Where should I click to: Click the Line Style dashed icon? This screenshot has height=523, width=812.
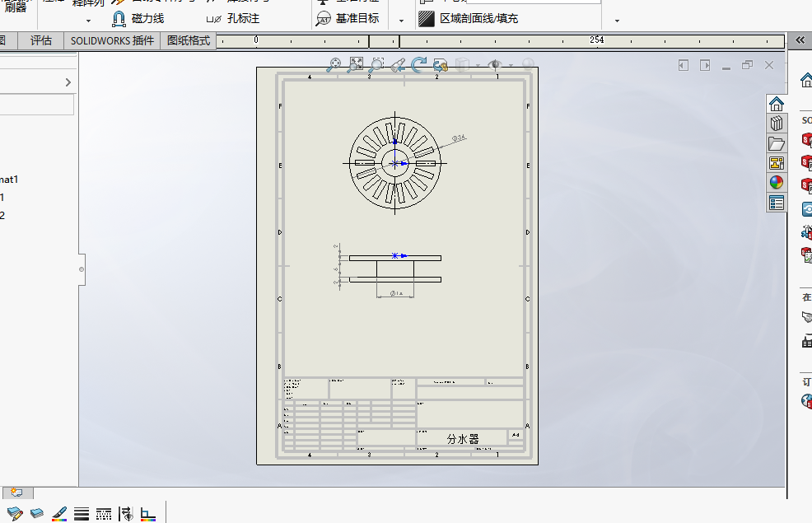(104, 514)
